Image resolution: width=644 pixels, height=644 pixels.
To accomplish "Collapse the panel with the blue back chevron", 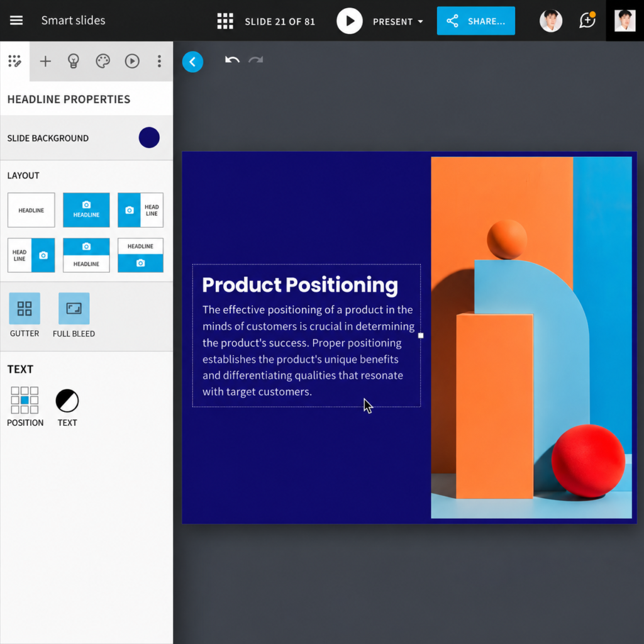I will tap(192, 62).
